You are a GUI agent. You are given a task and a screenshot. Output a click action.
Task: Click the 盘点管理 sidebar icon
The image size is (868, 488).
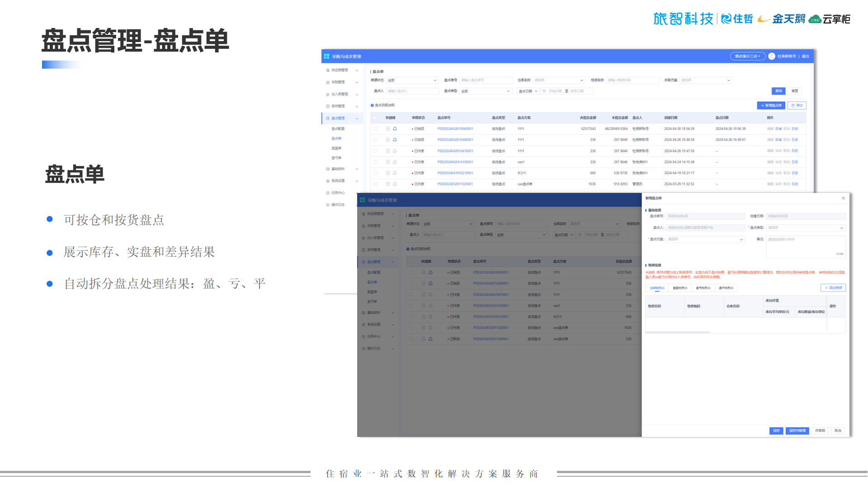point(328,118)
